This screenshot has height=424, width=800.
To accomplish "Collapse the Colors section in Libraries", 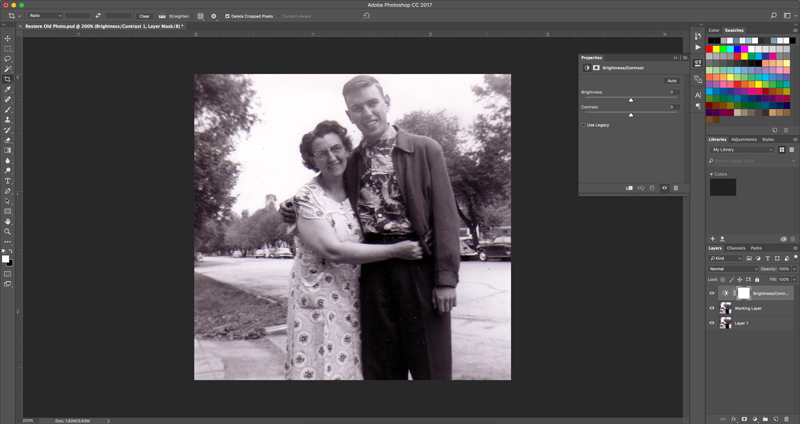I will click(712, 174).
